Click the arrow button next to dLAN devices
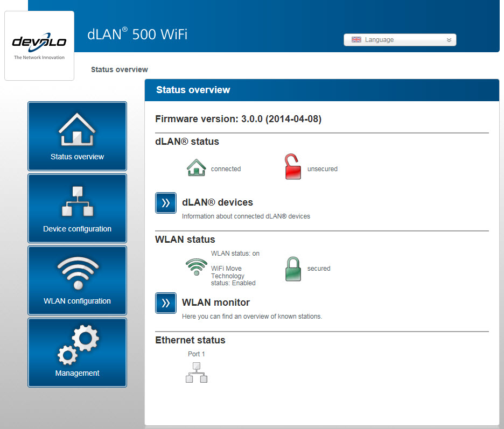The width and height of the screenshot is (504, 429). tap(166, 203)
